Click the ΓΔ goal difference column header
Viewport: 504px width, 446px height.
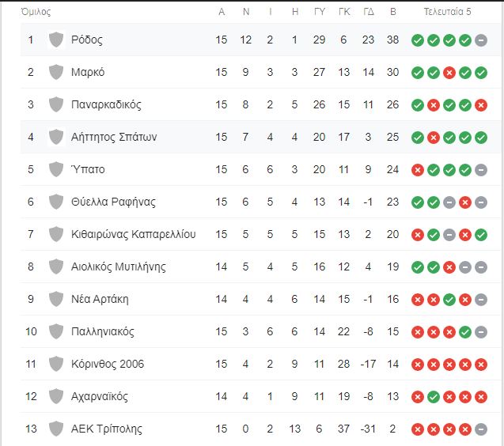pyautogui.click(x=369, y=13)
